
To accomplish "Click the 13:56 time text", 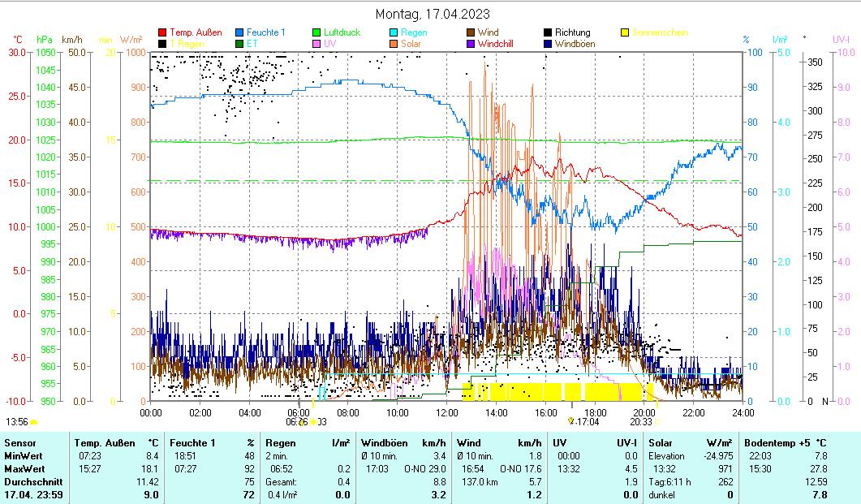I will point(16,422).
